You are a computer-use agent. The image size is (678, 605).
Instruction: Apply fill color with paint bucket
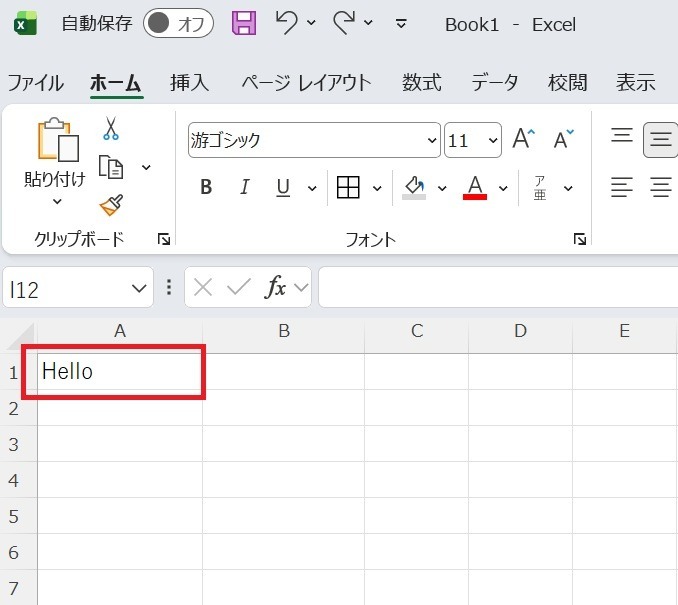point(414,187)
